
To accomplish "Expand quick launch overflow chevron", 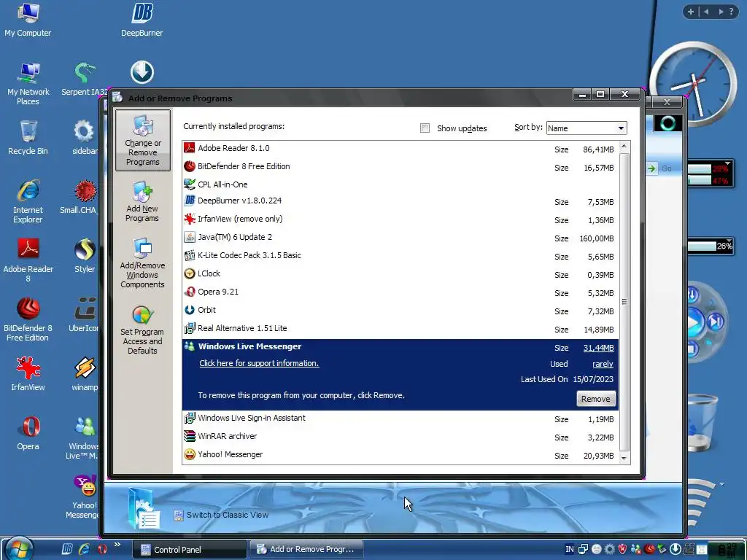I will [x=117, y=544].
